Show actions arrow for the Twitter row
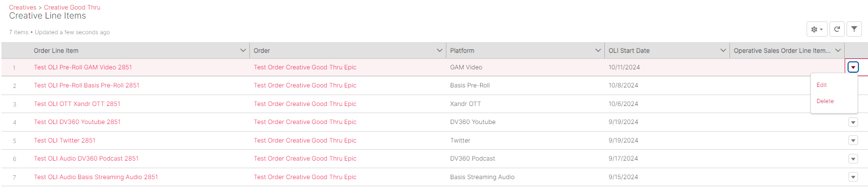 point(853,141)
